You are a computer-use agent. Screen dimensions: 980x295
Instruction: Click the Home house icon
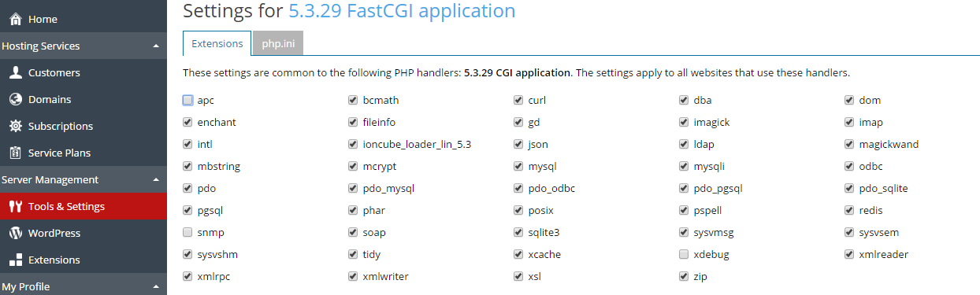15,19
